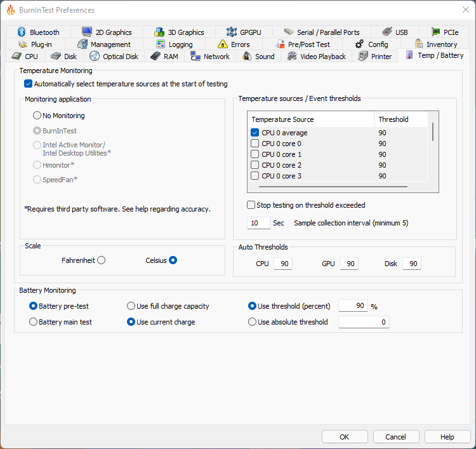Click the RAM module icon
This screenshot has width=476, height=449.
[x=155, y=56]
